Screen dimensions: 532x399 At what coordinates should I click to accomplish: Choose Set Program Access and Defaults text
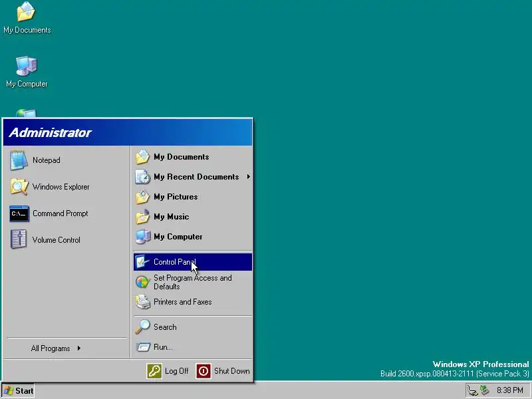point(193,282)
